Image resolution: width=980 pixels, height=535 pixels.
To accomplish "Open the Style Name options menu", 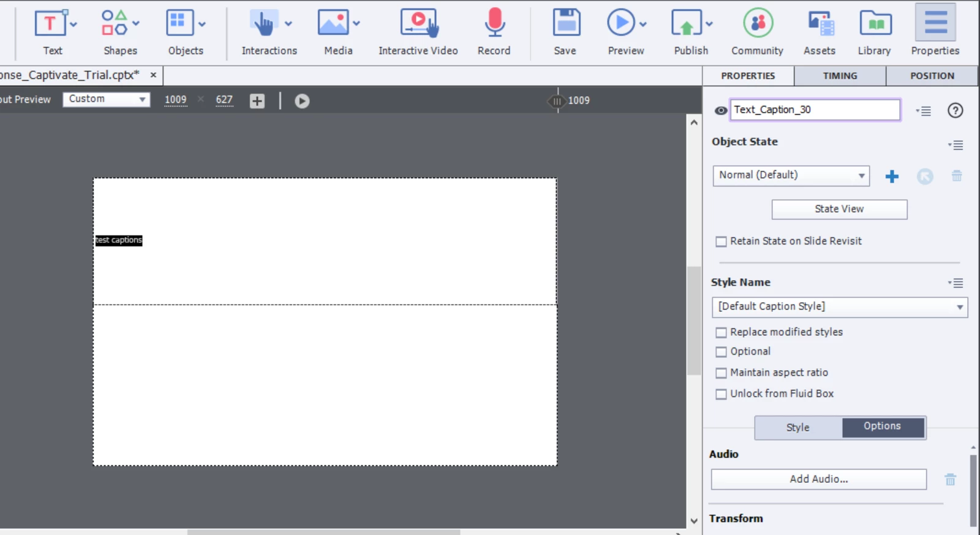I will pyautogui.click(x=956, y=283).
